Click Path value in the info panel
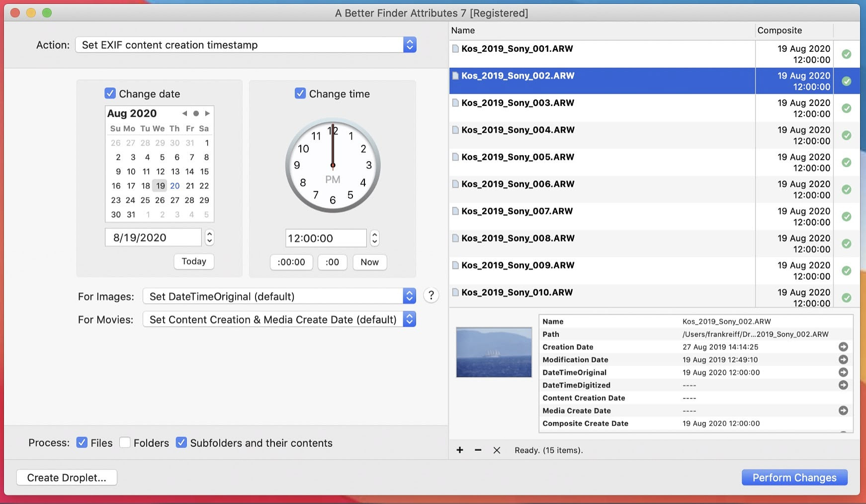The image size is (866, 504). (755, 334)
